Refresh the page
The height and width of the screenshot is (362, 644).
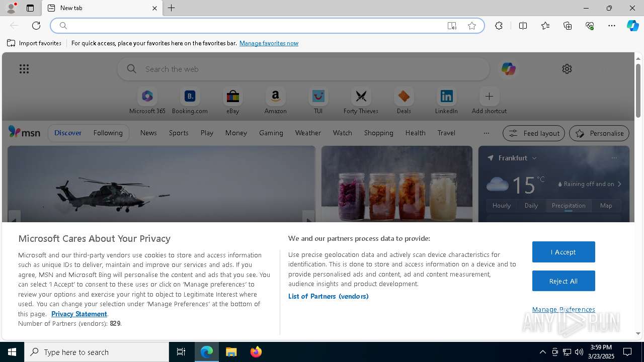point(36,26)
